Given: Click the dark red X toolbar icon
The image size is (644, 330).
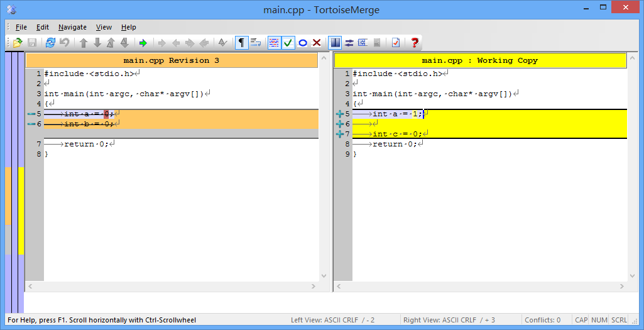Looking at the screenshot, I should [316, 43].
